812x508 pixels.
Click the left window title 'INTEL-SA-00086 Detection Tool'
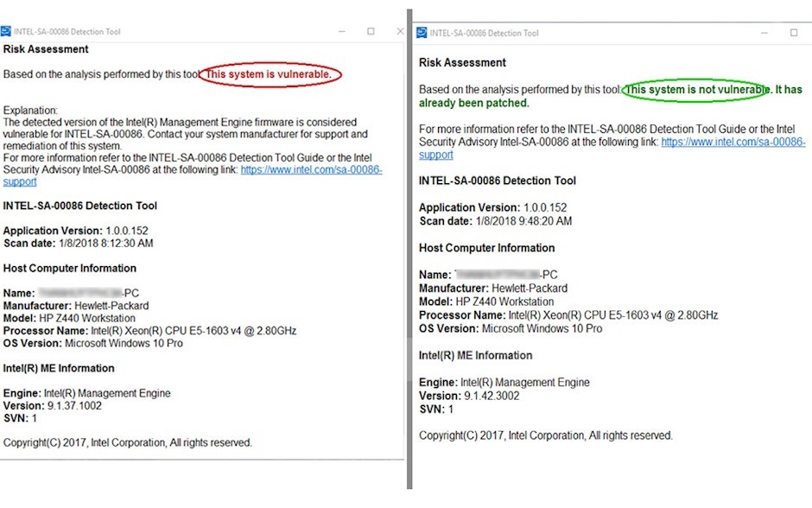click(x=67, y=32)
